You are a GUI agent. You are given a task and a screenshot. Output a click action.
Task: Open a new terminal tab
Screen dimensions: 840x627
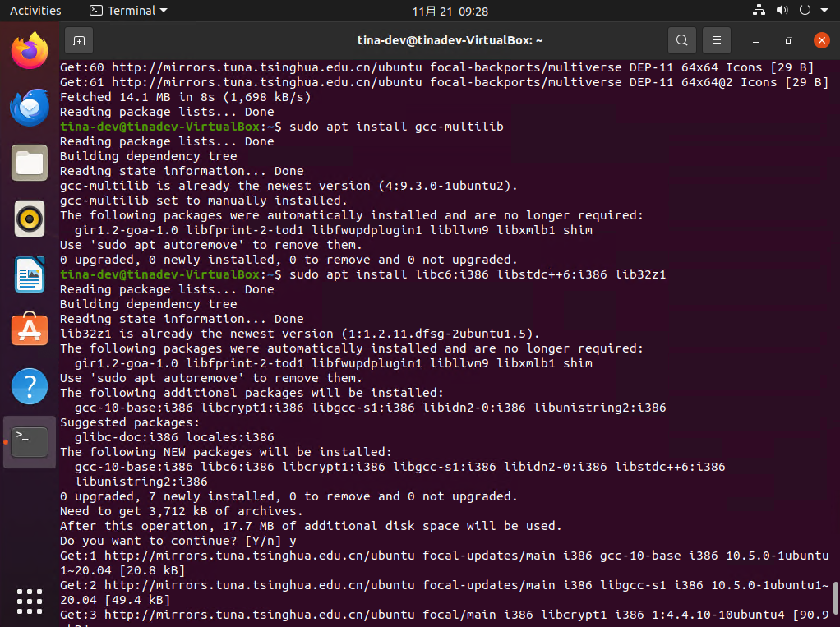coord(78,40)
